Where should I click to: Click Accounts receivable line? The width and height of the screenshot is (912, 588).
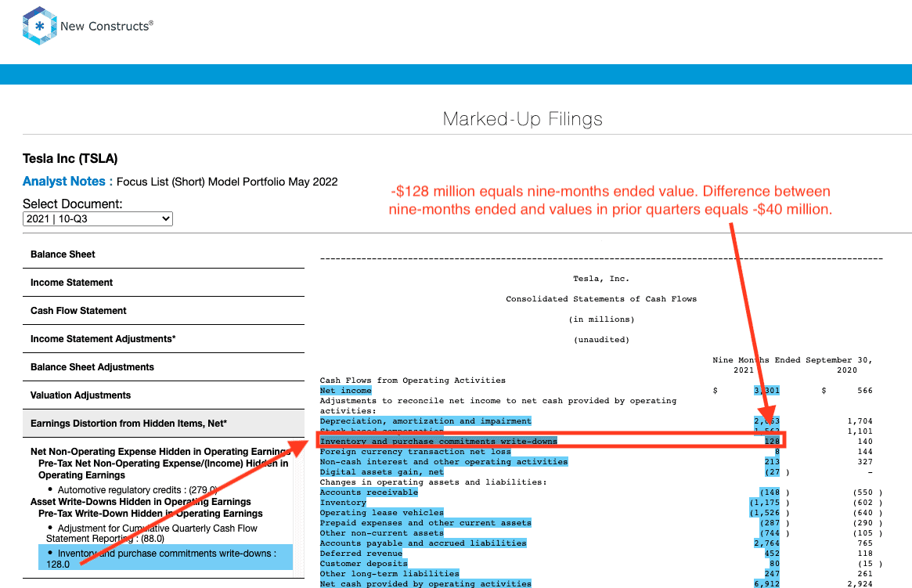pos(369,492)
